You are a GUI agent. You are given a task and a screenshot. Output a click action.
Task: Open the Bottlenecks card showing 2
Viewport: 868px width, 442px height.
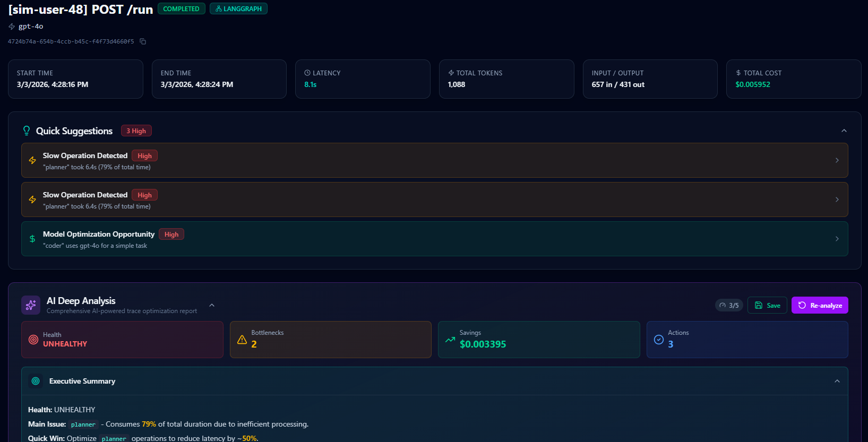(331, 340)
